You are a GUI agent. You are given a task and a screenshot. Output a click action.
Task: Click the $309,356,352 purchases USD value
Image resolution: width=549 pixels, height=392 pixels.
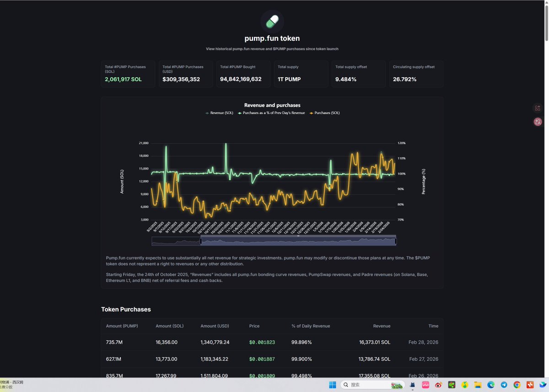[x=181, y=79]
